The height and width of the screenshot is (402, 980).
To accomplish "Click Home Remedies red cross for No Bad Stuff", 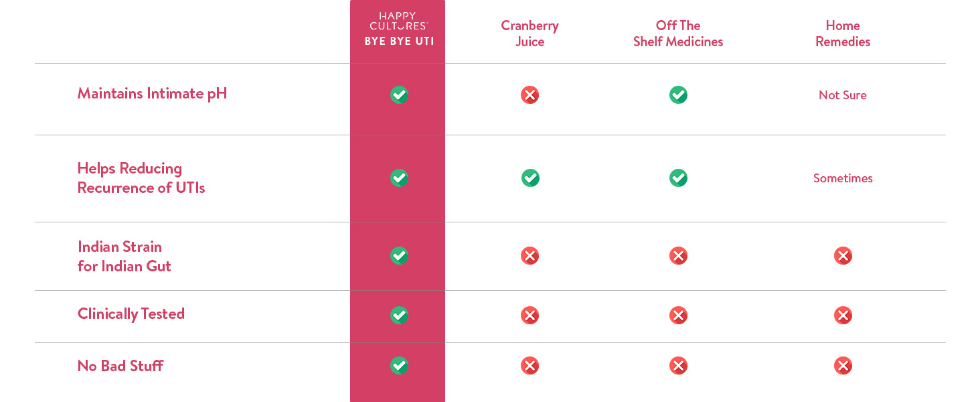I will (843, 365).
